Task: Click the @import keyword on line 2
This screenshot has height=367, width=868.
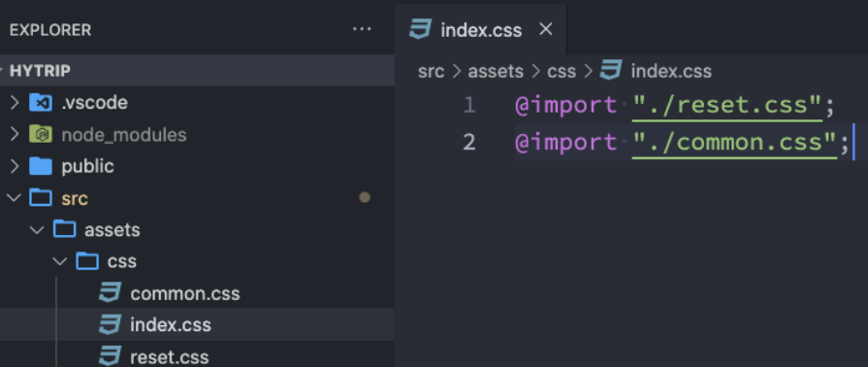Action: click(x=565, y=143)
